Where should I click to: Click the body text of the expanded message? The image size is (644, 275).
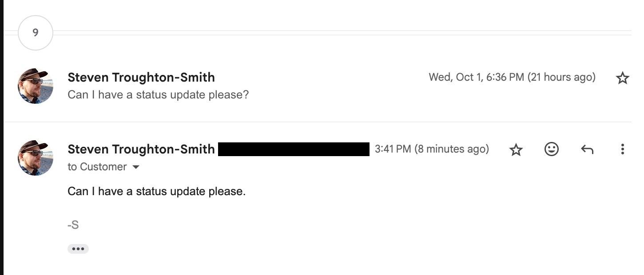pyautogui.click(x=156, y=192)
